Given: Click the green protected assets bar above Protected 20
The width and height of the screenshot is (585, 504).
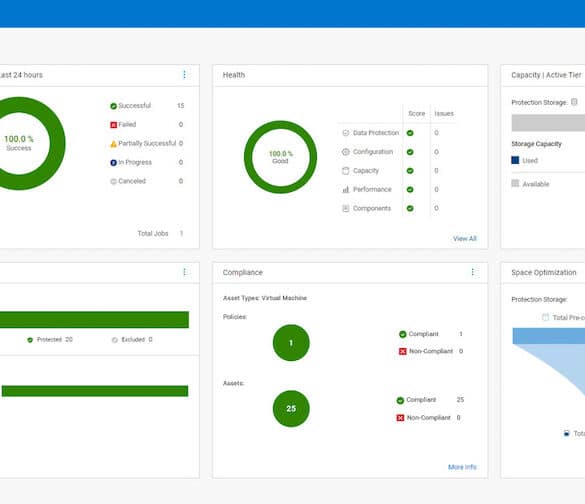Looking at the screenshot, I should coord(94,320).
